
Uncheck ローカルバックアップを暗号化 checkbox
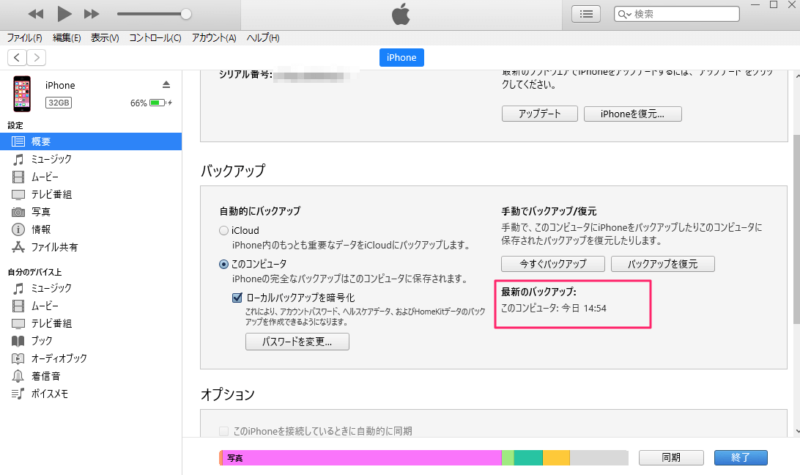(x=238, y=298)
